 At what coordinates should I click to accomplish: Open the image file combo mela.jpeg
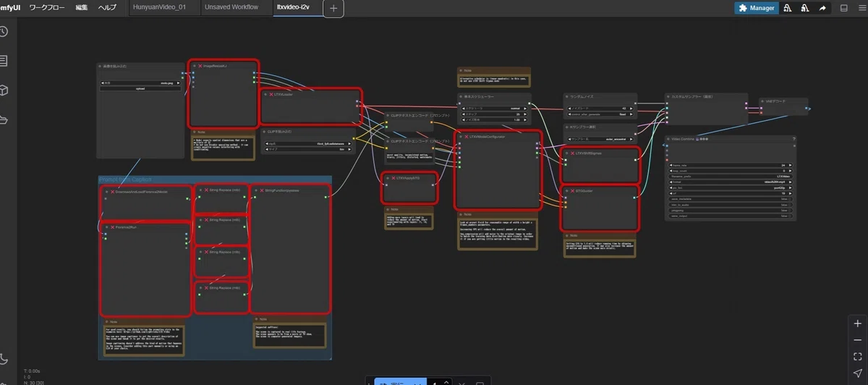click(140, 83)
